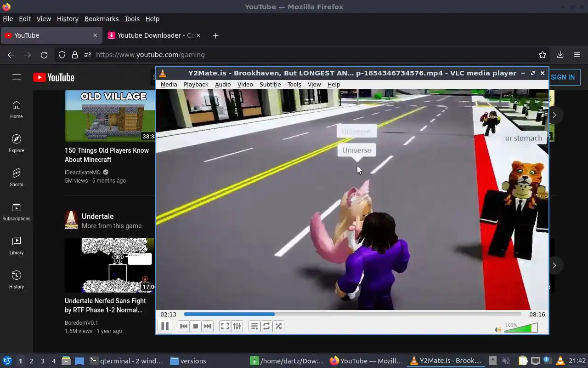Open YouTube History in sidebar

17,280
